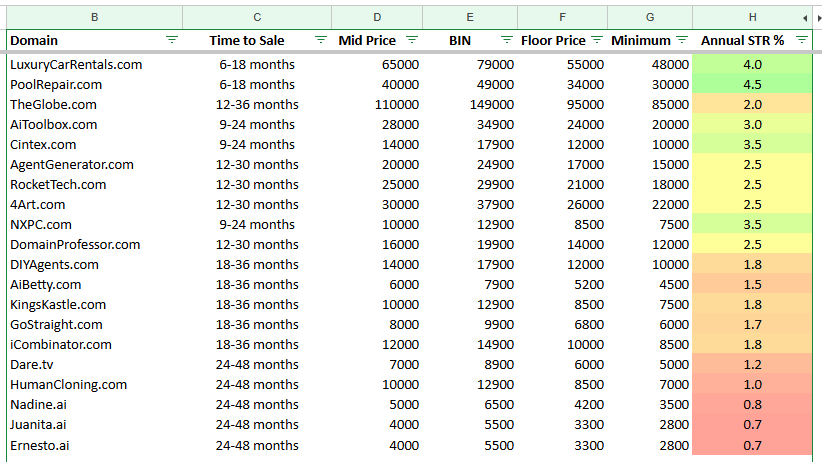The width and height of the screenshot is (822, 462).
Task: Select the AgentGenerator.com cell
Action: (x=94, y=164)
